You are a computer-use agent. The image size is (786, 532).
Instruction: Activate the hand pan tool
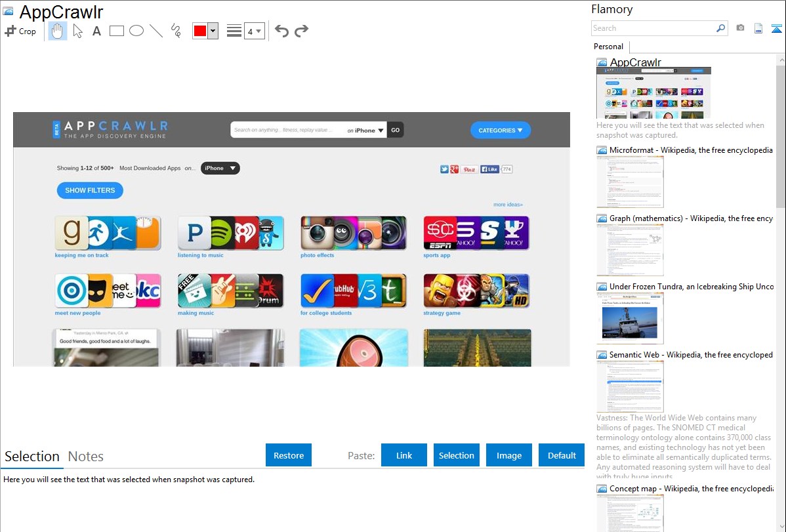click(57, 31)
